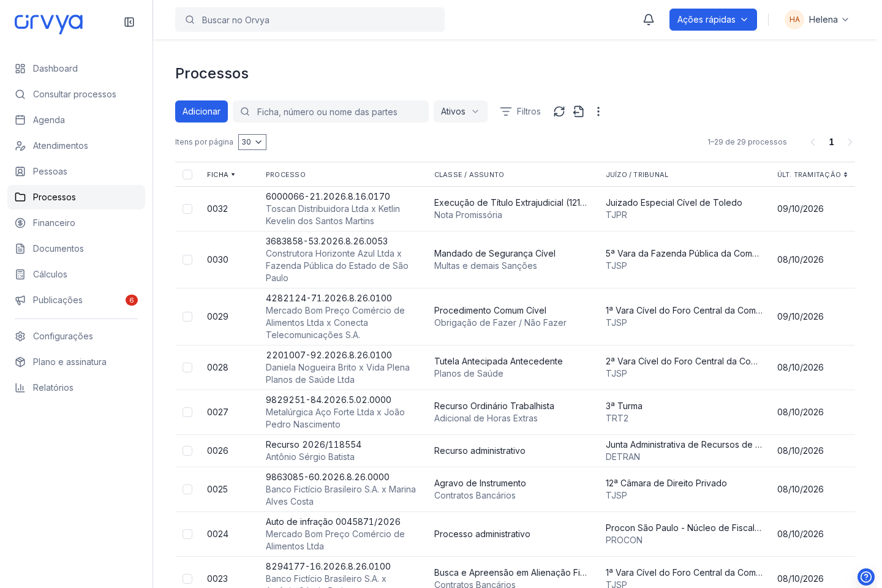Open the help support icon

click(866, 577)
